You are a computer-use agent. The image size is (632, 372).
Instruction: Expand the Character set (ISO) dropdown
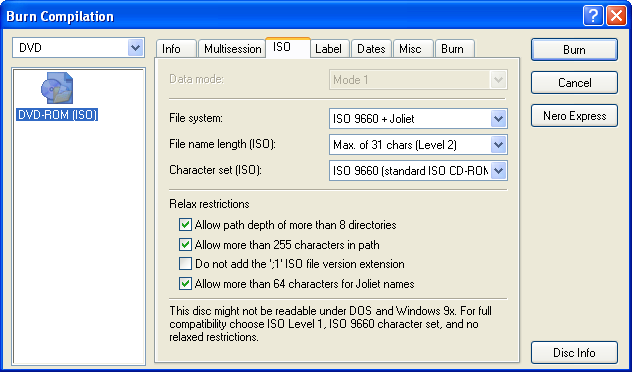click(x=418, y=171)
